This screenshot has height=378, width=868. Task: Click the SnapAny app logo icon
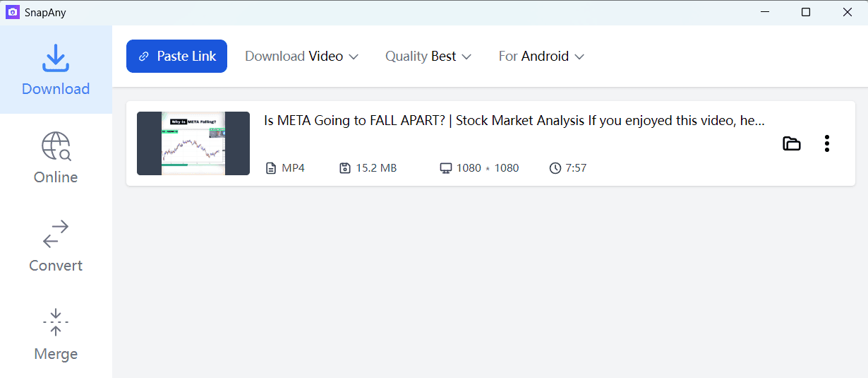coord(12,12)
